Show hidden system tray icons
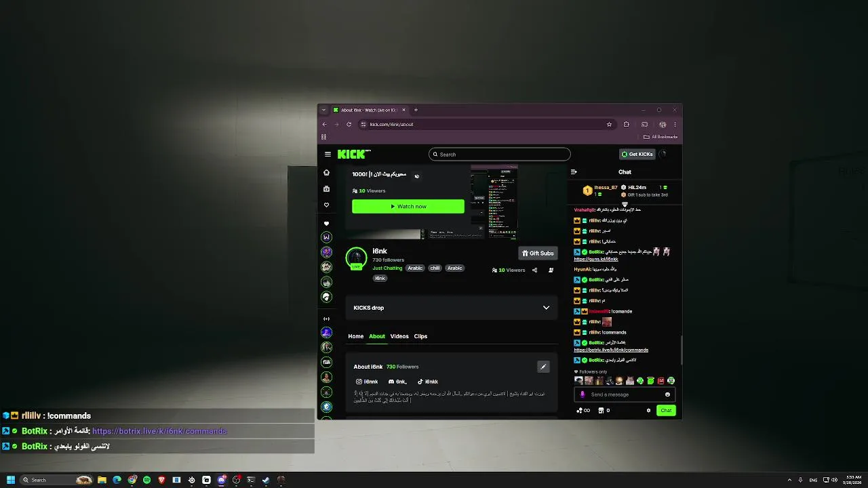The image size is (868, 488). pyautogui.click(x=789, y=480)
